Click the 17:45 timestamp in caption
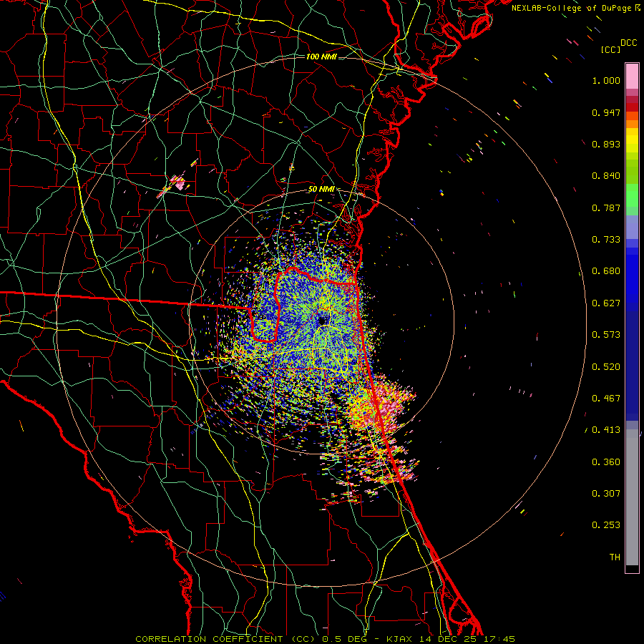Image resolution: width=644 pixels, height=644 pixels. tap(499, 639)
